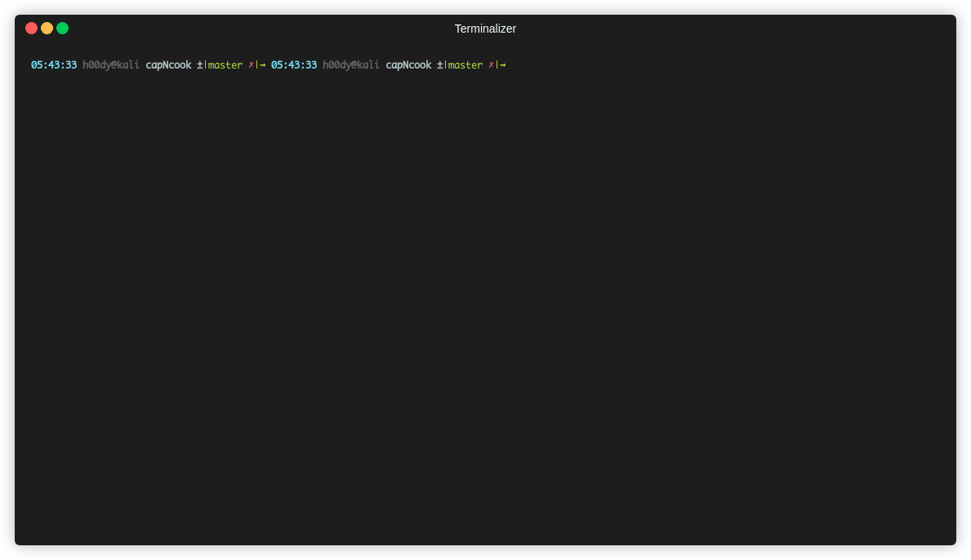Select the second h00dy@kali username text

350,64
